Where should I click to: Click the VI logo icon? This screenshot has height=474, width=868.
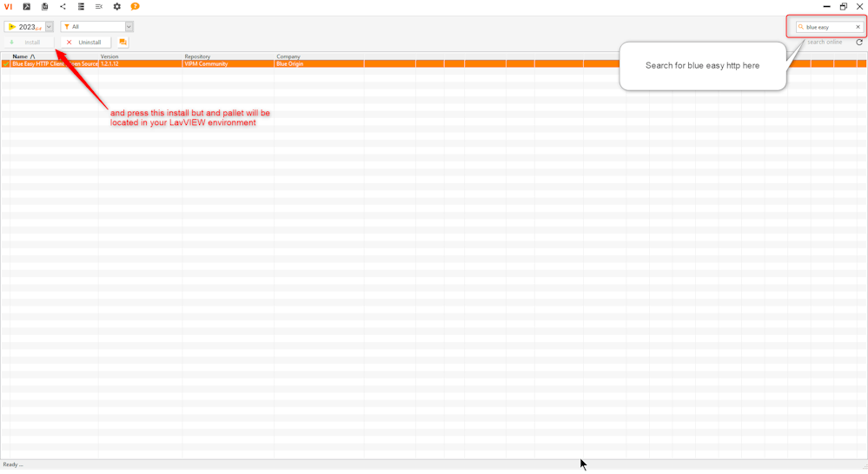[8, 7]
